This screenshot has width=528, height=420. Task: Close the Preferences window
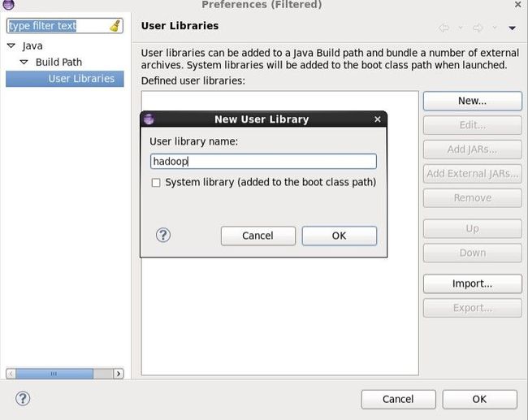tap(518, 4)
